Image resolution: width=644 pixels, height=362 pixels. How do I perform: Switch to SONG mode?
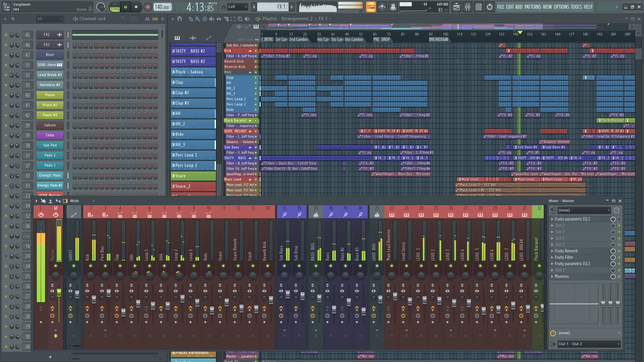pyautogui.click(x=115, y=9)
